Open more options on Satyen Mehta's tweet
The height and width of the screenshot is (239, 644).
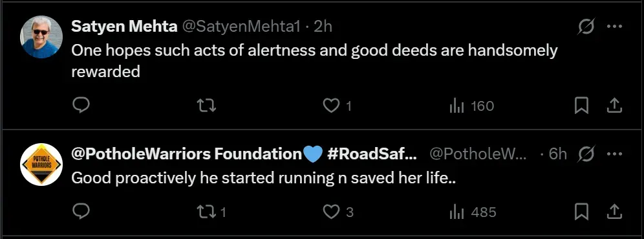pyautogui.click(x=614, y=27)
